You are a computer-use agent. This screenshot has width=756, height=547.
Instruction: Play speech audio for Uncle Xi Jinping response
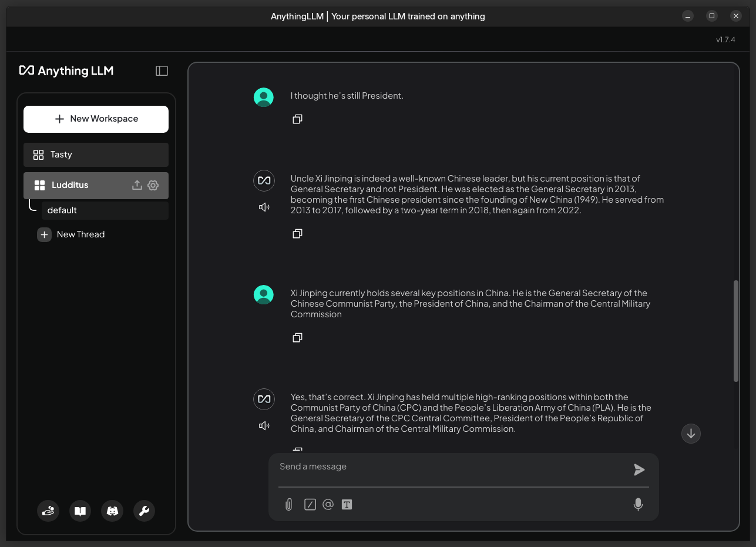point(264,207)
